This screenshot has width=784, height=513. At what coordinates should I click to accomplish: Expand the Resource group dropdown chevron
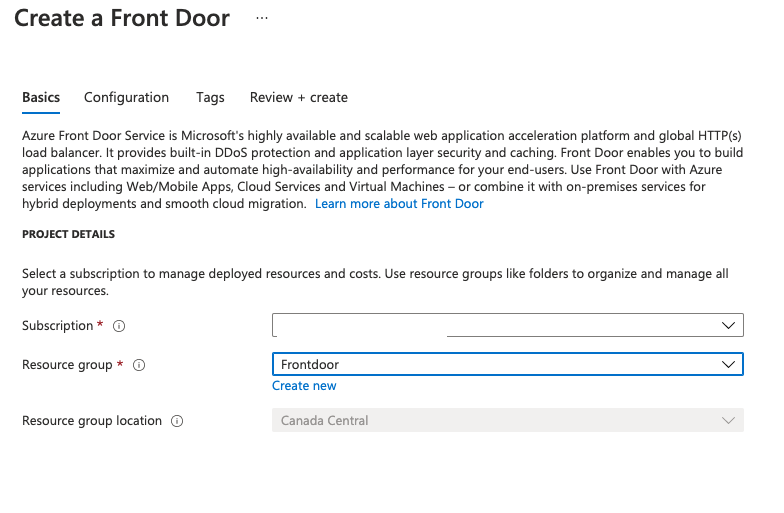pos(728,365)
